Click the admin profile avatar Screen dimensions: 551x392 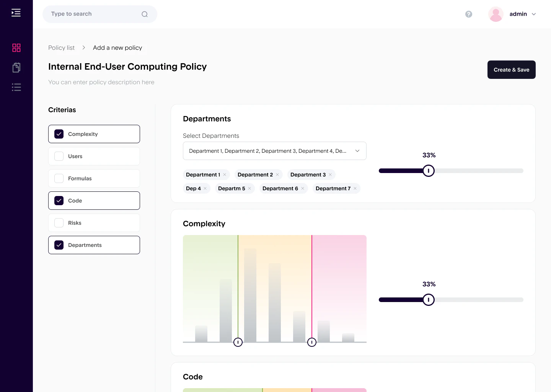[496, 14]
